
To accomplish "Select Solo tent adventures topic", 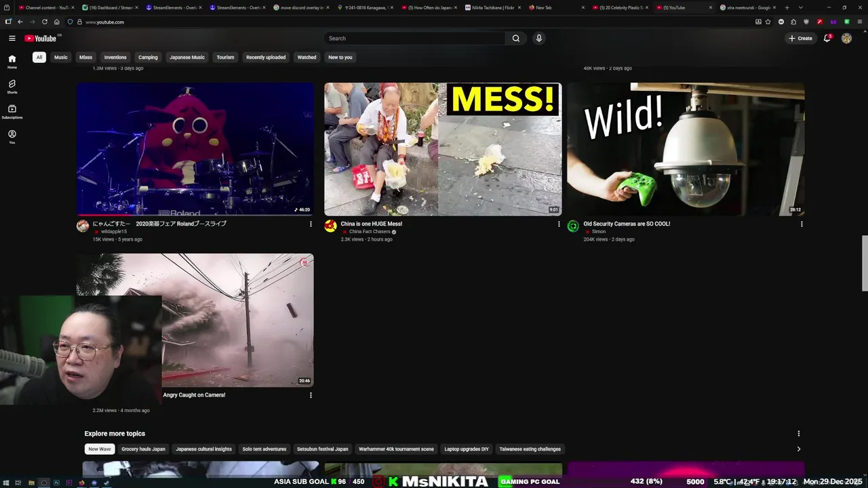I will coord(264,449).
